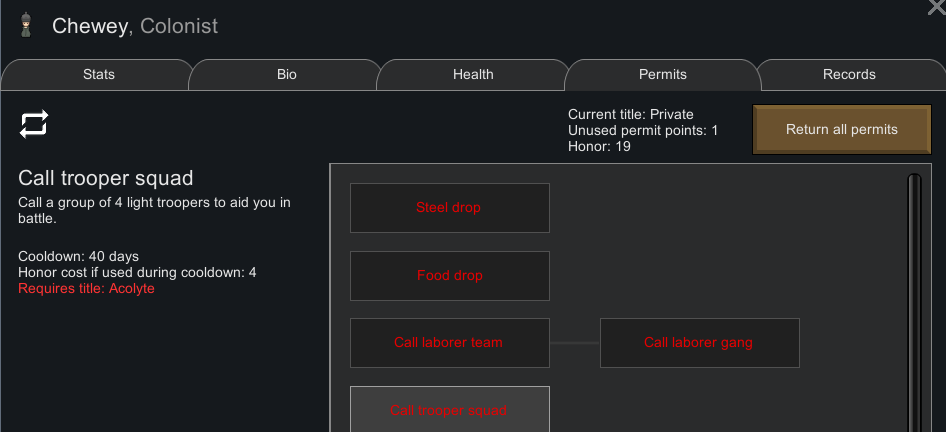Screen dimensions: 946x432
Task: Click Chewey's colonist portrait icon
Action: point(25,25)
